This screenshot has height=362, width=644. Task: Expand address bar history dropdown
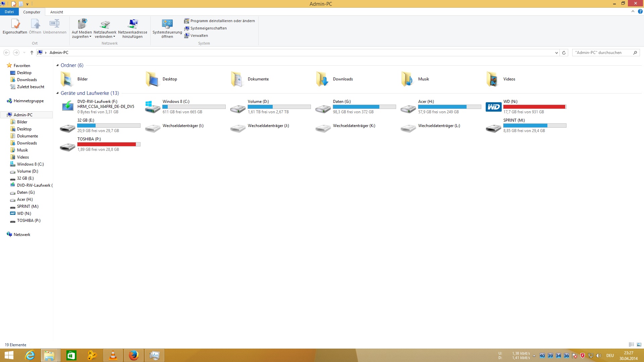coord(556,53)
